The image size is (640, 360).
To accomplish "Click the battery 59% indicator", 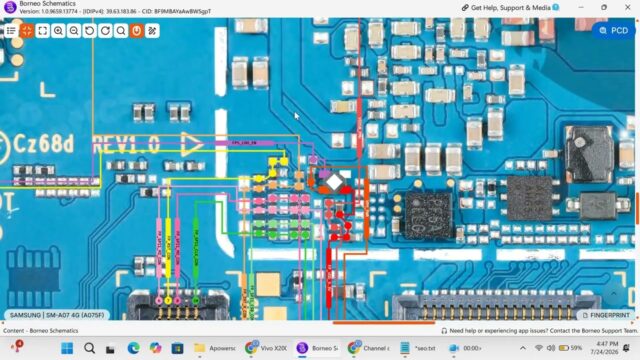I will [x=571, y=348].
